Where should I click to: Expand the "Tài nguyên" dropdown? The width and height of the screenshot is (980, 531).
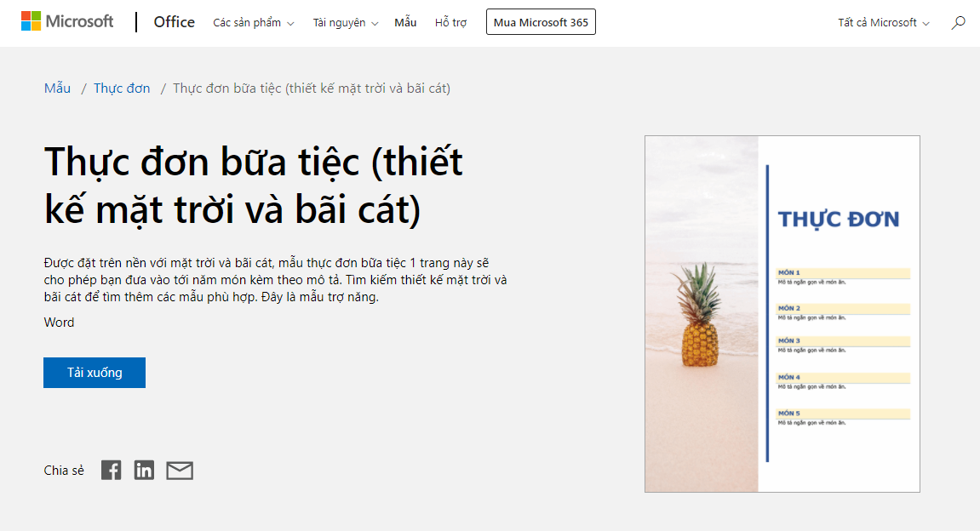click(344, 23)
